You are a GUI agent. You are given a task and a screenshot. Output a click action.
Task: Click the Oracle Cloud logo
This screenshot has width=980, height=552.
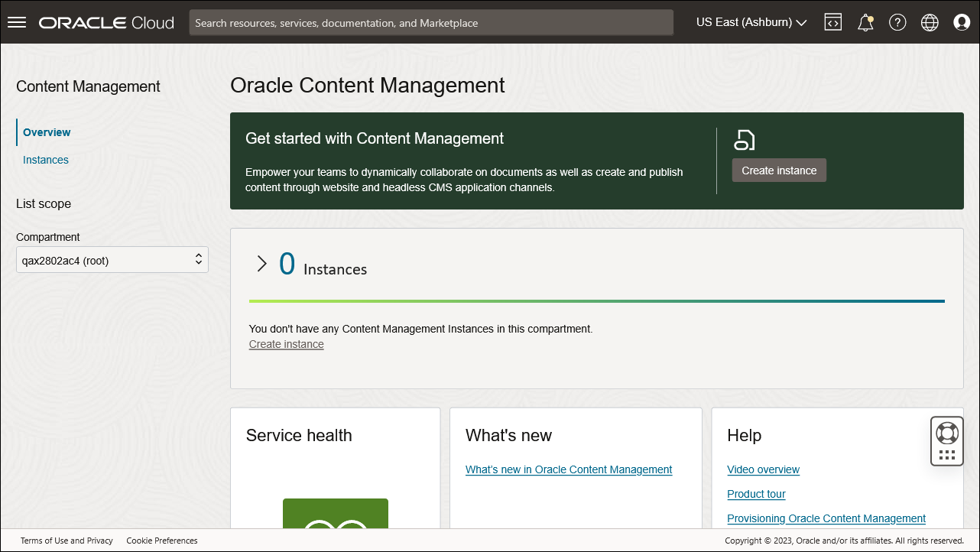point(105,22)
